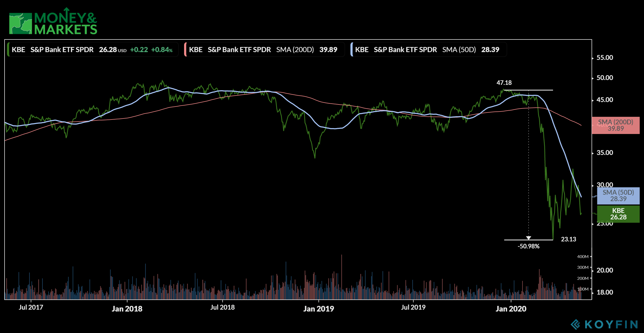This screenshot has height=333, width=644.
Task: Click the 47.18 high annotation label
Action: click(x=504, y=83)
